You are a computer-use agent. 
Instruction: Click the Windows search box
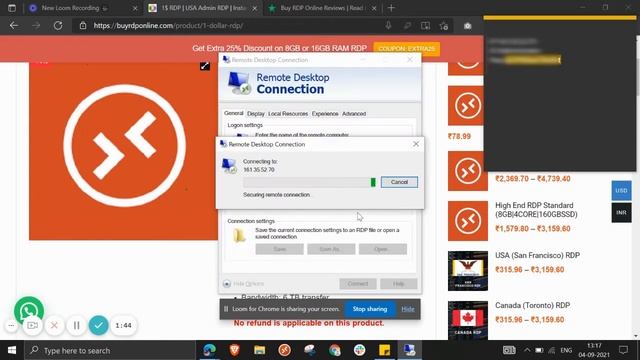pos(110,350)
